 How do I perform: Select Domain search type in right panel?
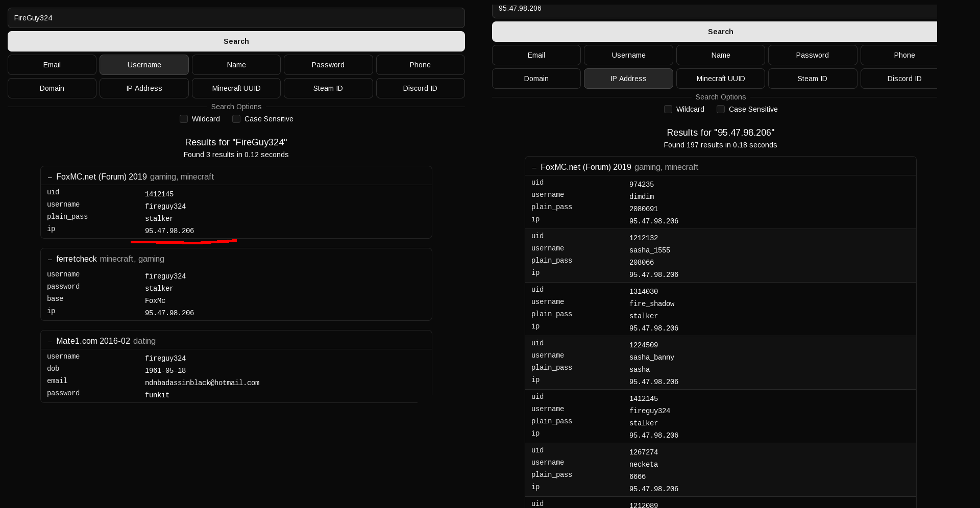(536, 79)
